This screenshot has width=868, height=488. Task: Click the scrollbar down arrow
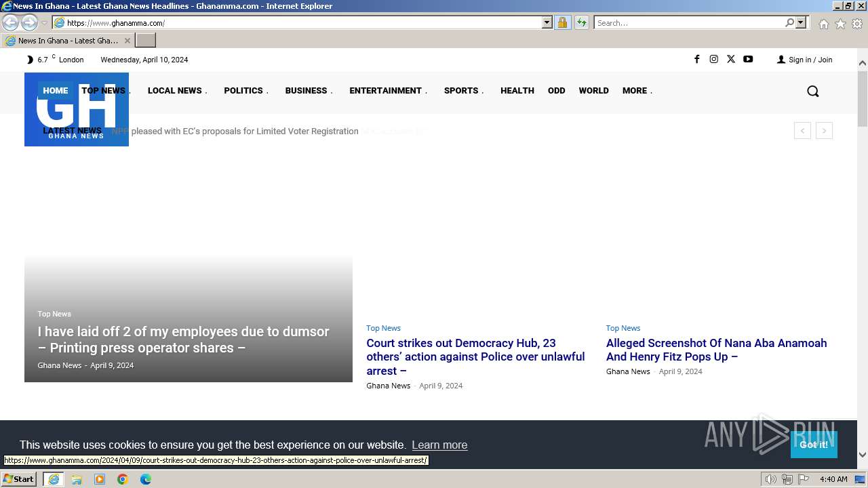click(863, 454)
